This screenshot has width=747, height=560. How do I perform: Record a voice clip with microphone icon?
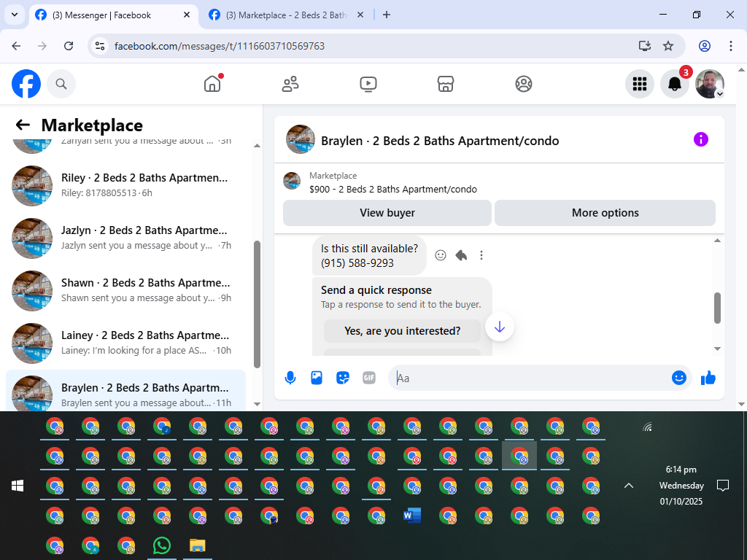tap(290, 378)
